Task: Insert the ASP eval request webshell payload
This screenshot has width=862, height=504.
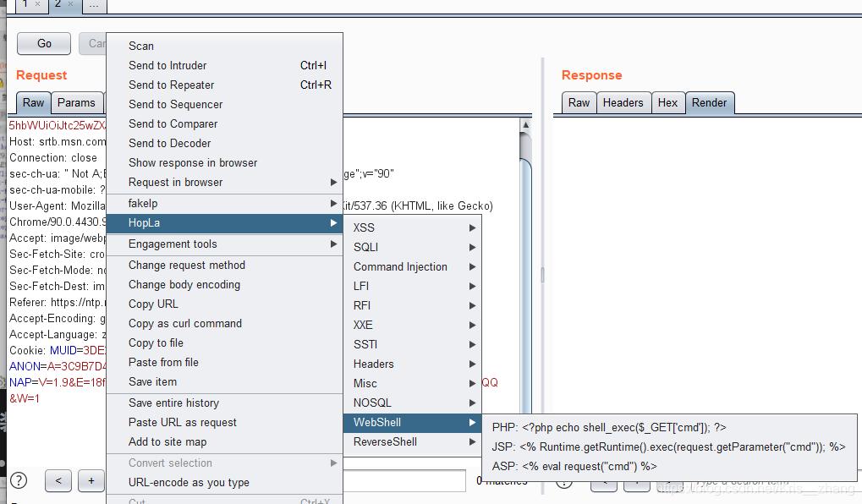Action: (x=670, y=467)
